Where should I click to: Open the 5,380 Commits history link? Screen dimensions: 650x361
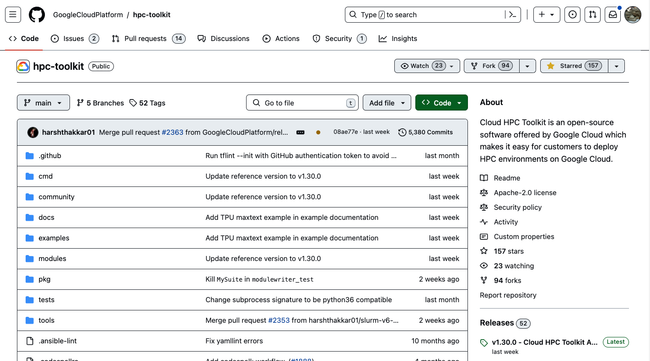click(x=426, y=132)
